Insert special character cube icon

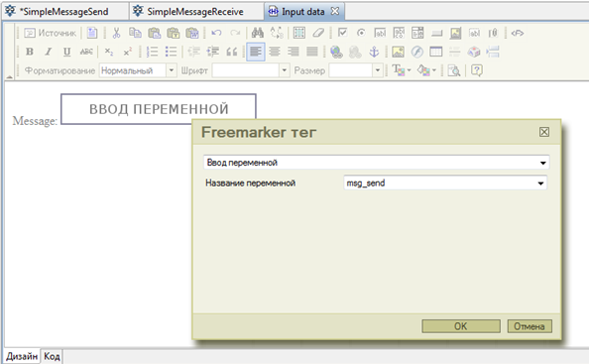click(474, 52)
